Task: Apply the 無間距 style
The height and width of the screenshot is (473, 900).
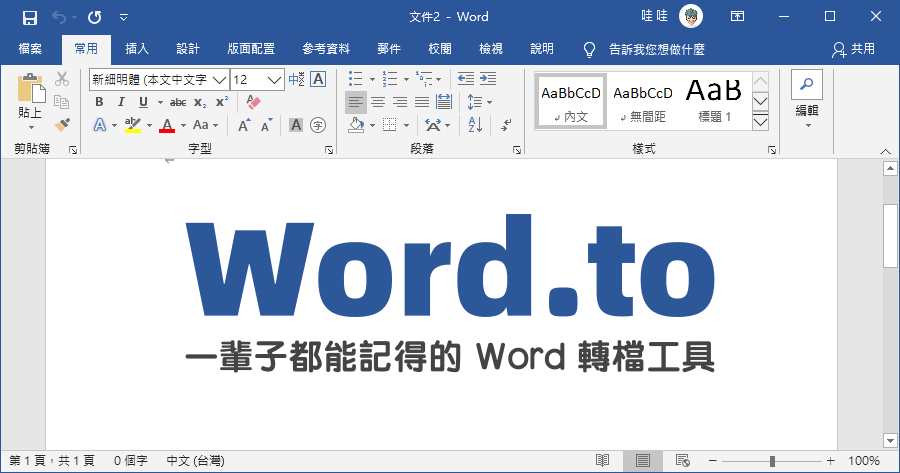Action: click(x=642, y=102)
